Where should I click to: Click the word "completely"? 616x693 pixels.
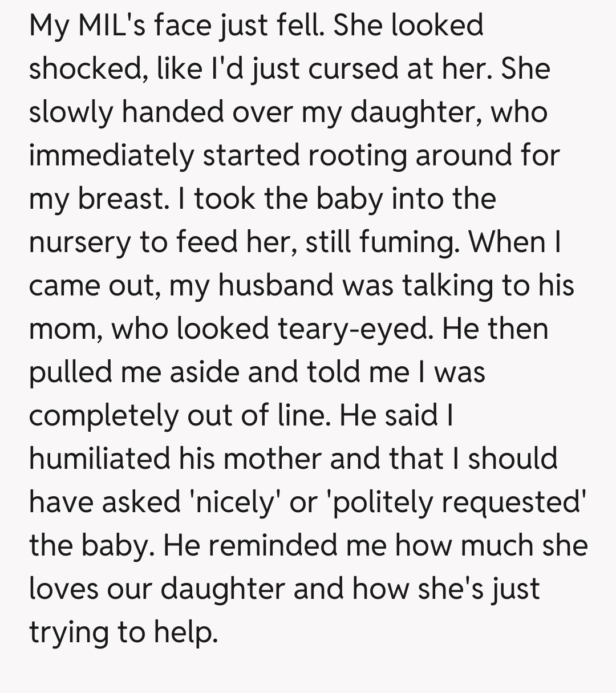(104, 415)
